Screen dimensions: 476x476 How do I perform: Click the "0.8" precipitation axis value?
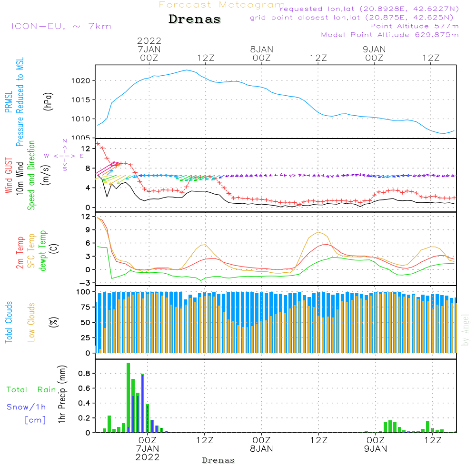click(x=84, y=373)
